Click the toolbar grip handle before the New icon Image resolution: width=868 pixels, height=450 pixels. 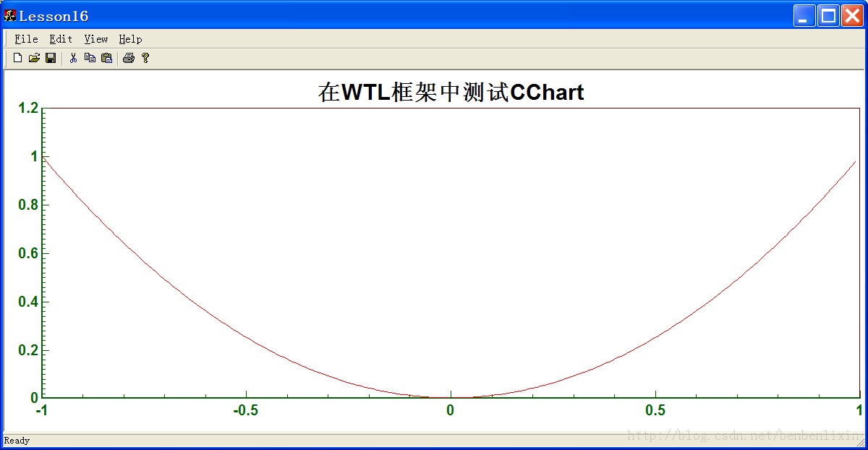point(6,58)
